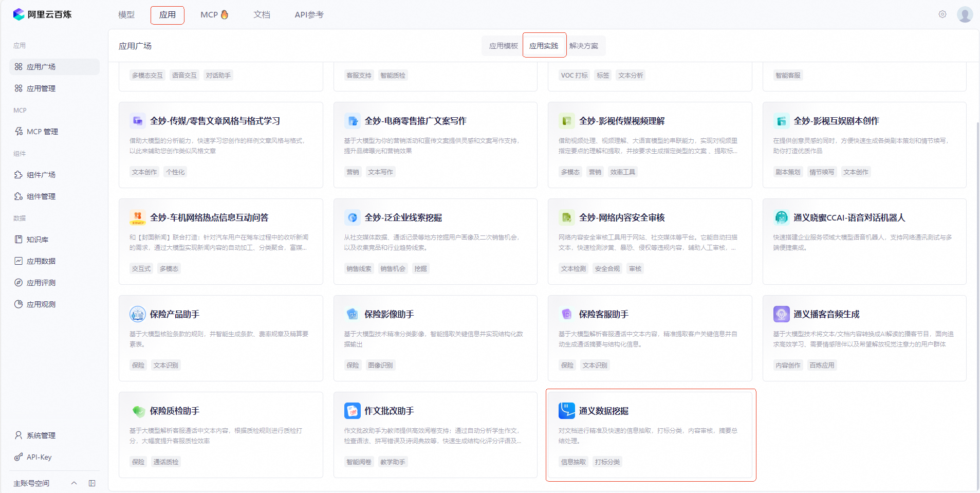This screenshot has width=980, height=493.
Task: Click the 安全合规 tag
Action: [x=607, y=268]
